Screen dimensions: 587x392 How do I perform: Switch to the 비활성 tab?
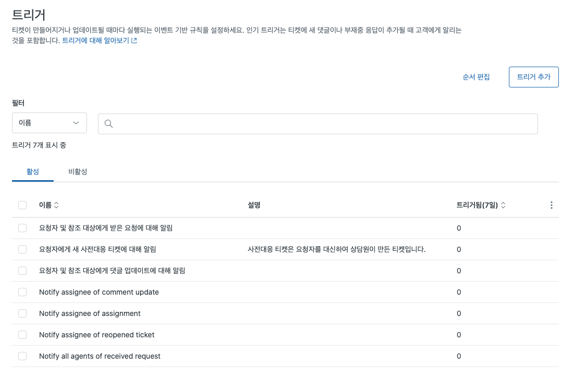78,172
